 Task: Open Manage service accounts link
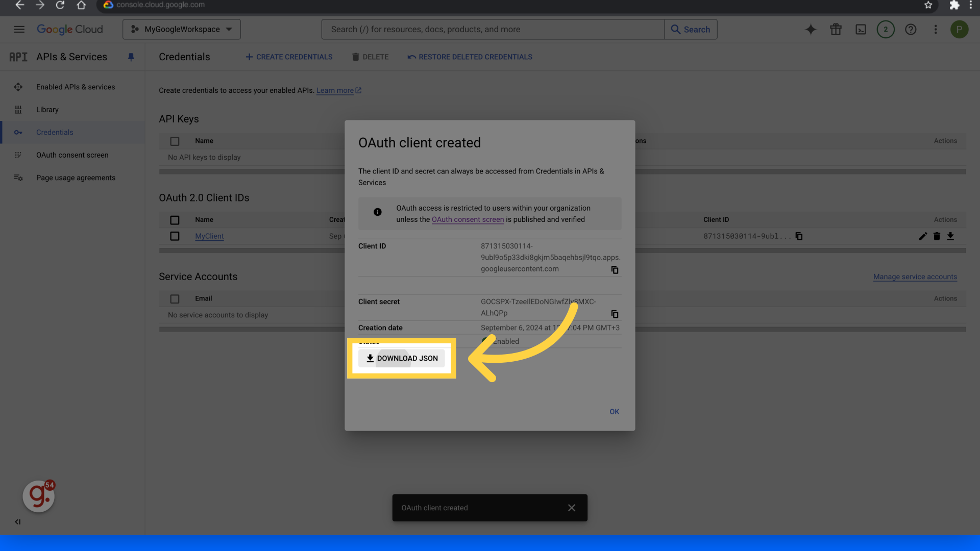point(915,277)
